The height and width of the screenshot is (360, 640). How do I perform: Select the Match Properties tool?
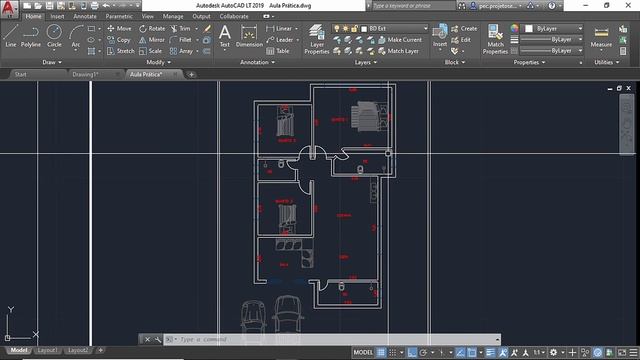(495, 39)
